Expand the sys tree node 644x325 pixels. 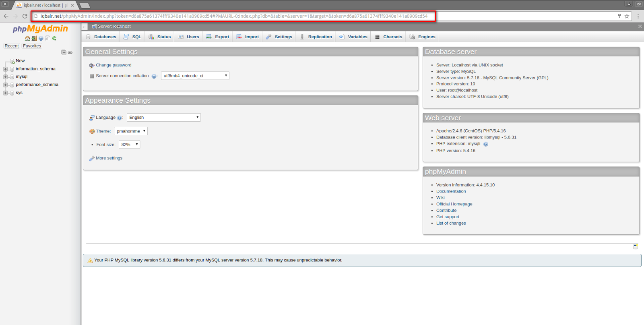(x=5, y=93)
